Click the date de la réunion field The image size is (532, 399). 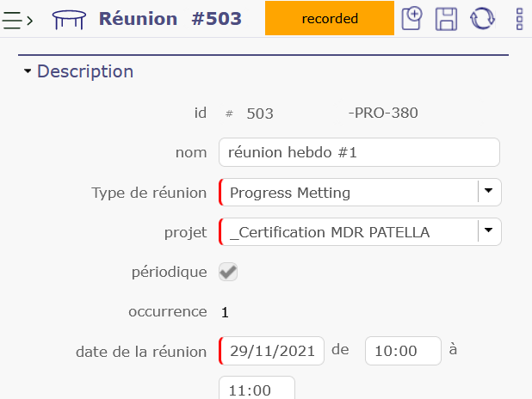(272, 351)
